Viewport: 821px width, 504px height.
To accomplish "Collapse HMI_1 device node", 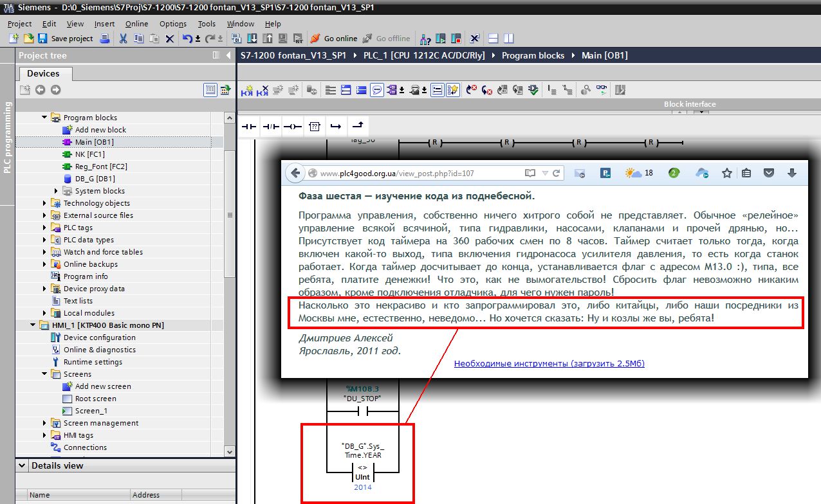I will (x=33, y=325).
